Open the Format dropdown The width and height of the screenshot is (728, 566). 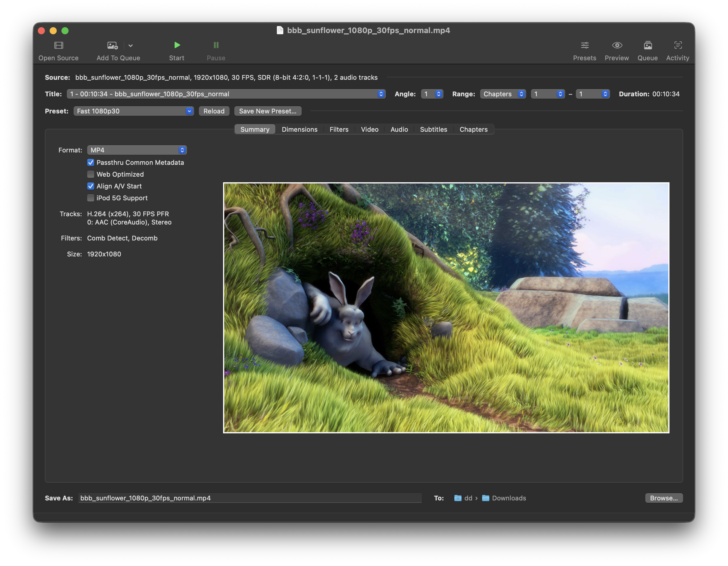(x=137, y=150)
